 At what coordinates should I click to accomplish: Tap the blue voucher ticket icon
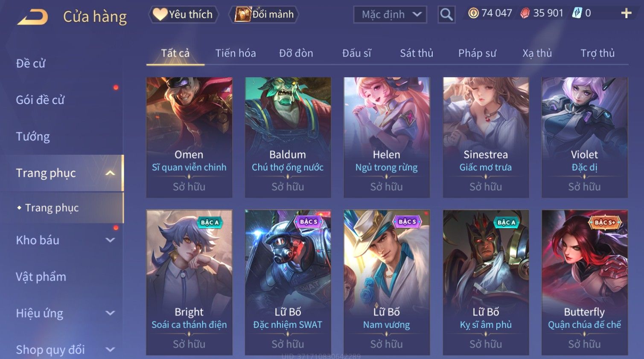click(x=577, y=13)
